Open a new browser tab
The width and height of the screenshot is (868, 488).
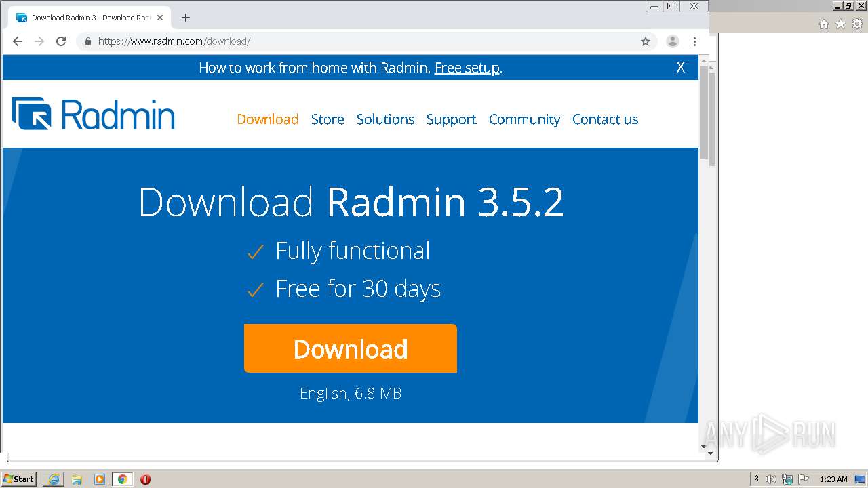pyautogui.click(x=186, y=18)
